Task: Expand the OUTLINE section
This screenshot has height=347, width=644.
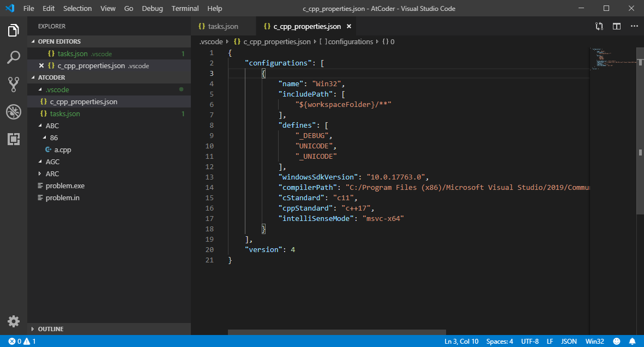Action: (x=50, y=329)
